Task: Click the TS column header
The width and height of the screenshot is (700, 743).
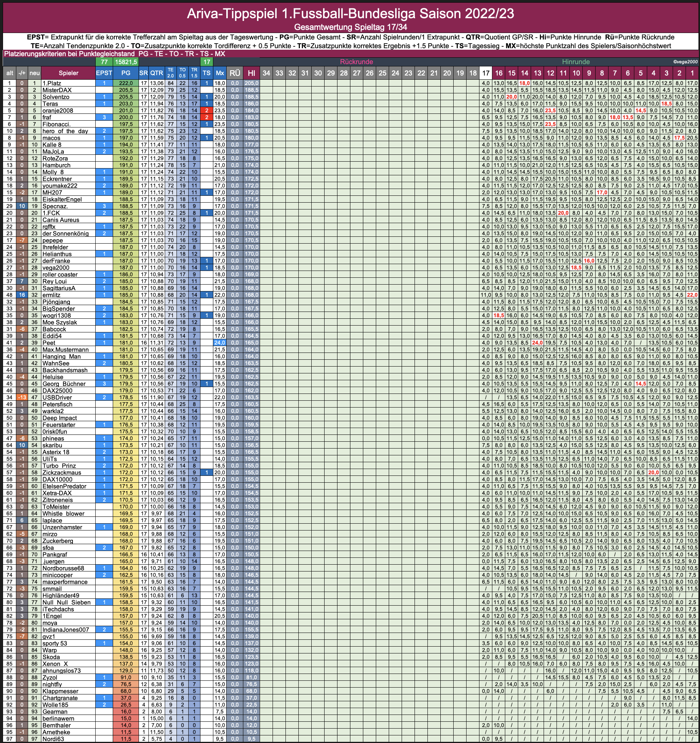Action: (207, 73)
